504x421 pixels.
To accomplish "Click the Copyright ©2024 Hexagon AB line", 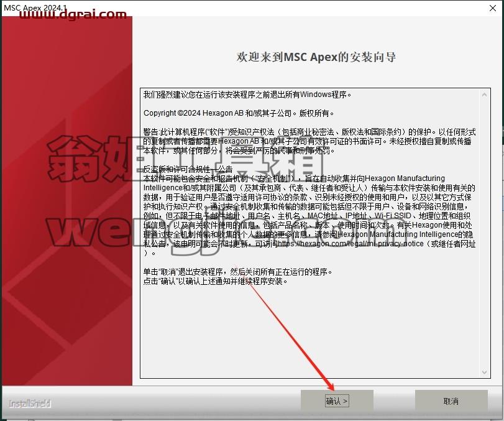I will [239, 113].
